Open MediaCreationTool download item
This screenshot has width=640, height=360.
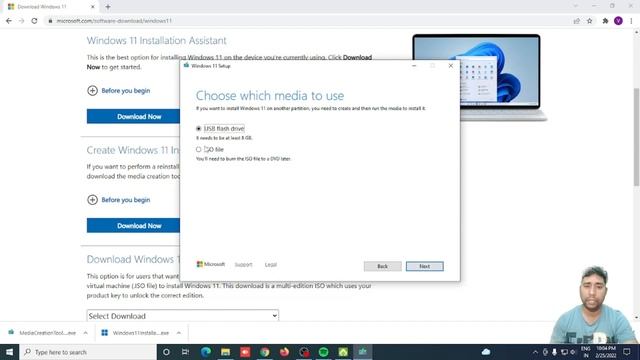click(43, 333)
